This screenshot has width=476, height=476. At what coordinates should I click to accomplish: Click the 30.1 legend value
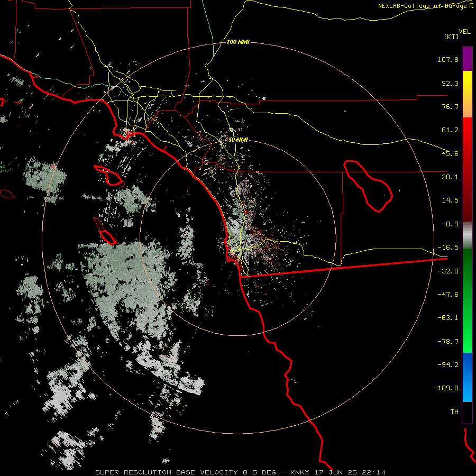[x=450, y=177]
